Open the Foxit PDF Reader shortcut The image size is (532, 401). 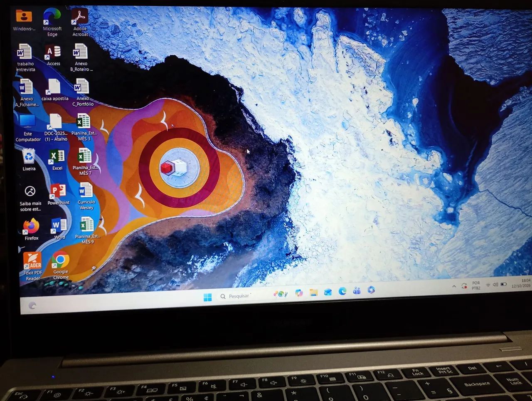[32, 267]
